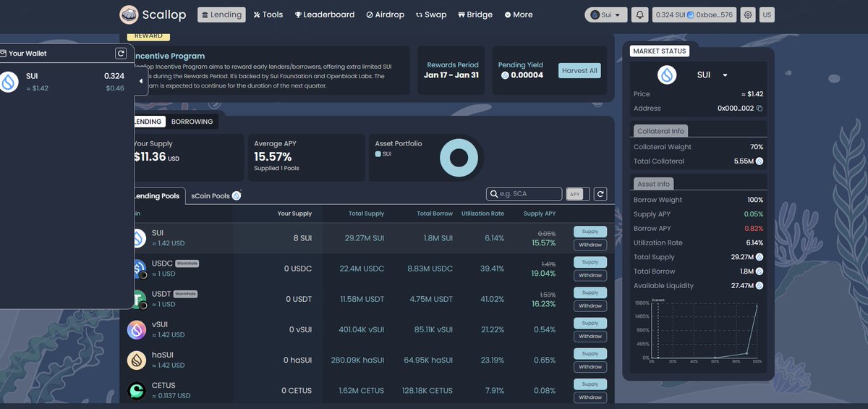Open the Airdrop page
Viewport: 868px width, 409px height.
386,14
